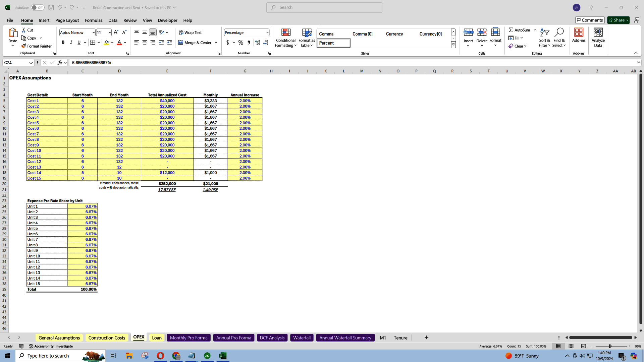This screenshot has height=362, width=644.
Task: Apply percent style to the selected cell
Action: pyautogui.click(x=240, y=43)
